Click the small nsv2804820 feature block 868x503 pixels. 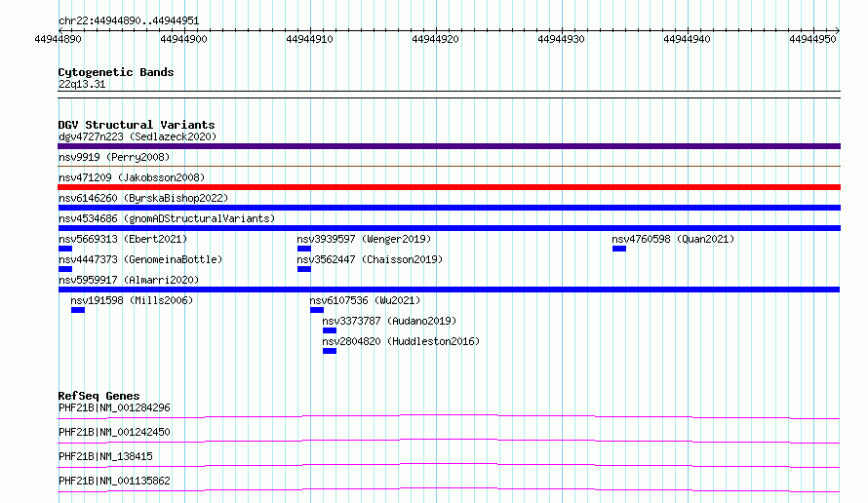330,351
